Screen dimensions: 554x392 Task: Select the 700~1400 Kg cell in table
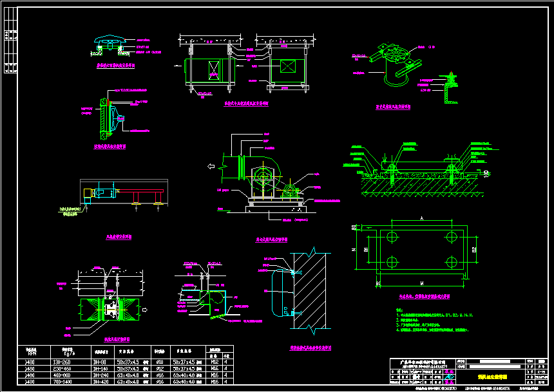(x=65, y=382)
